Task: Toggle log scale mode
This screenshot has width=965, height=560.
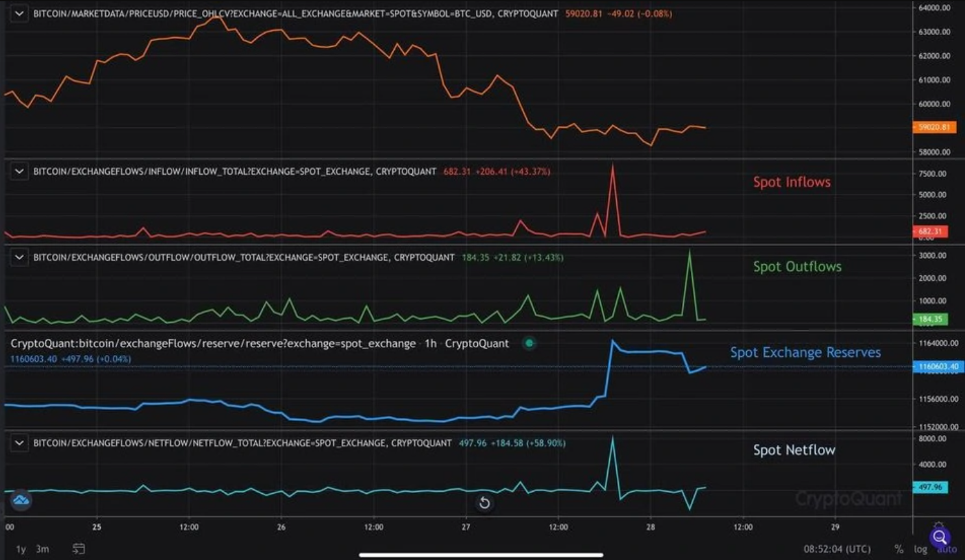Action: tap(920, 549)
